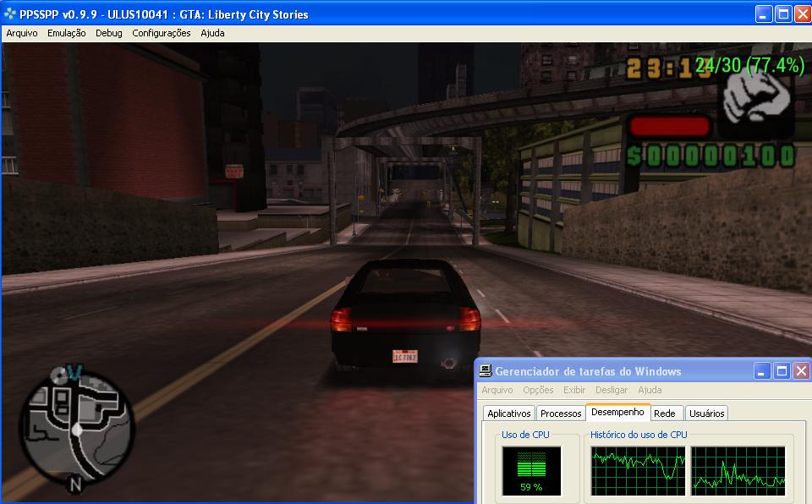Image resolution: width=812 pixels, height=504 pixels.
Task: Open Ajuda menu in Task Manager
Action: tap(650, 390)
